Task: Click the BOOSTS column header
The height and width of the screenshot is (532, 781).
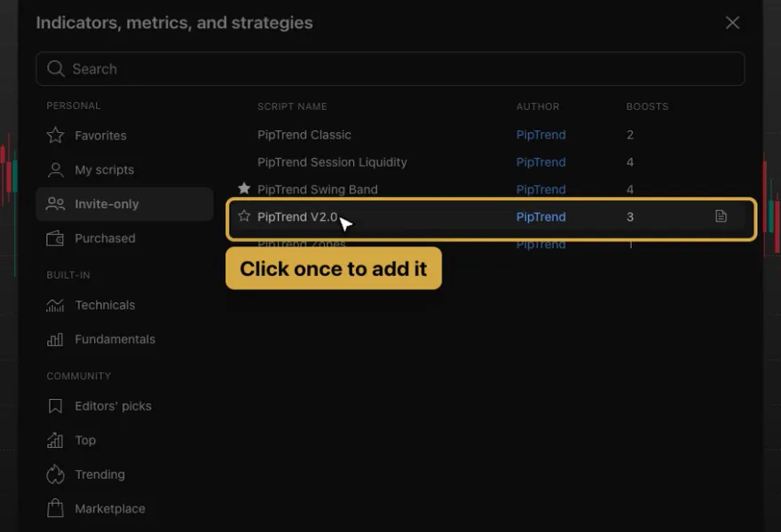Action: (648, 106)
